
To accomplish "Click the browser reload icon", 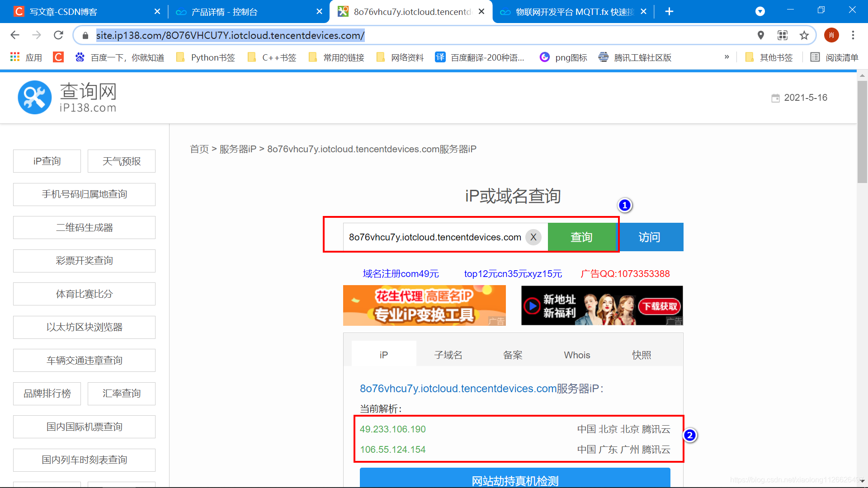I will pos(58,35).
